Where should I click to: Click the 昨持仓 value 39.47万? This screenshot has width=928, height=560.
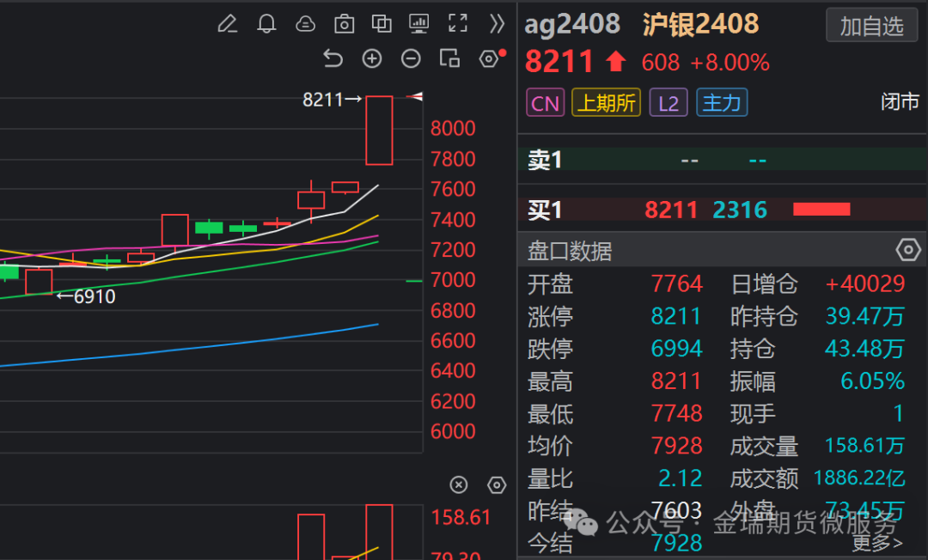864,316
